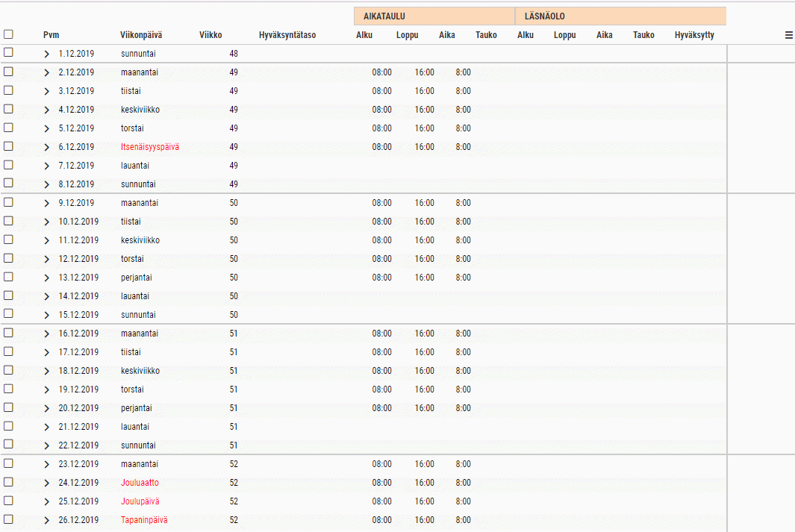
Task: Click the red Joulupäivä weekday text
Action: click(140, 501)
